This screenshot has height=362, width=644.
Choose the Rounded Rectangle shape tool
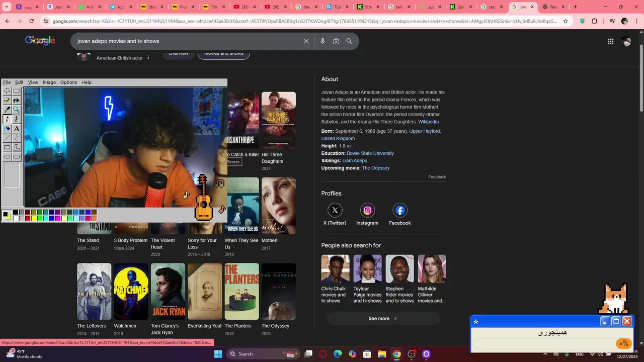tap(17, 157)
